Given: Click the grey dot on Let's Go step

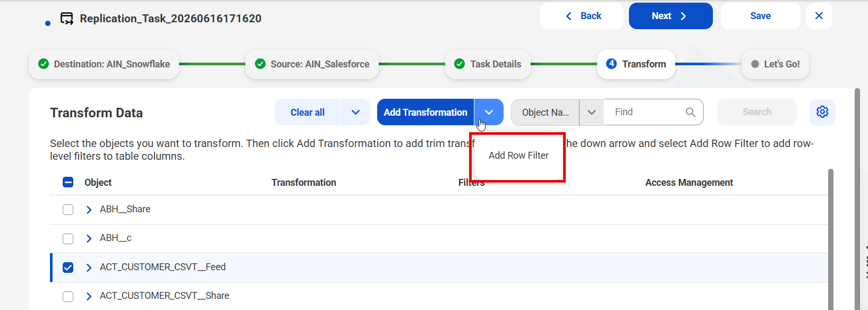Looking at the screenshot, I should (x=755, y=64).
